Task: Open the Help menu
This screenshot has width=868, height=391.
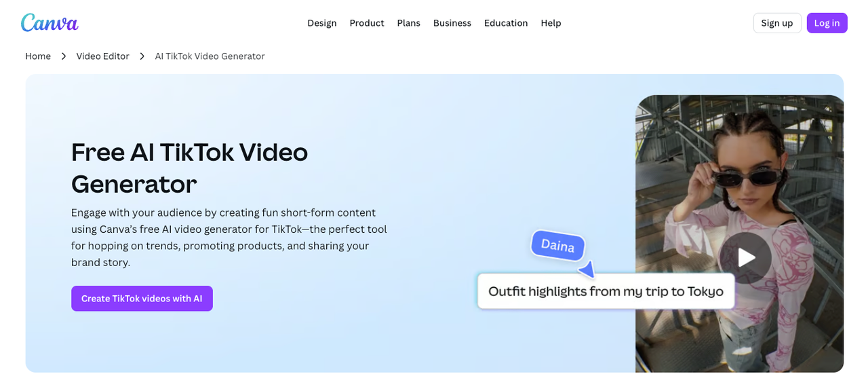Action: coord(551,23)
